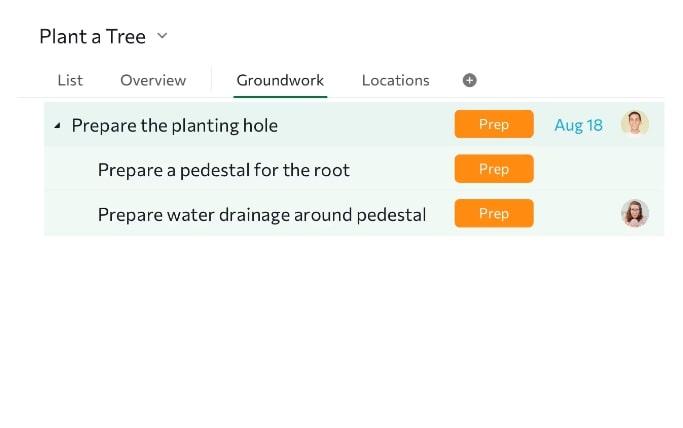Click the empty due date cell of the water drainage row
This screenshot has width=683, height=428.
click(578, 213)
